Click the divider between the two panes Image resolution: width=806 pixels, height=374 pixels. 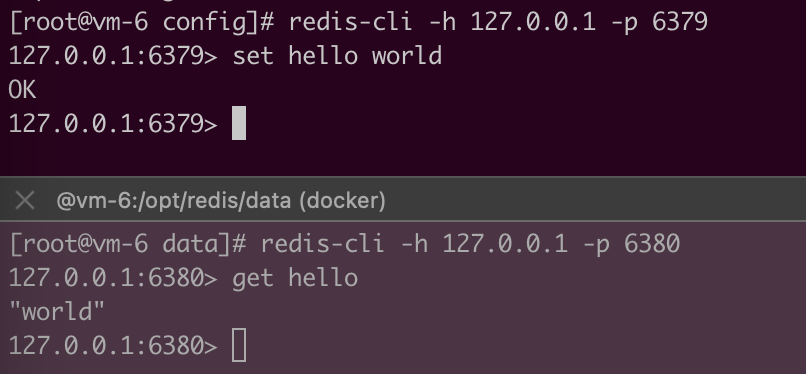pyautogui.click(x=403, y=178)
